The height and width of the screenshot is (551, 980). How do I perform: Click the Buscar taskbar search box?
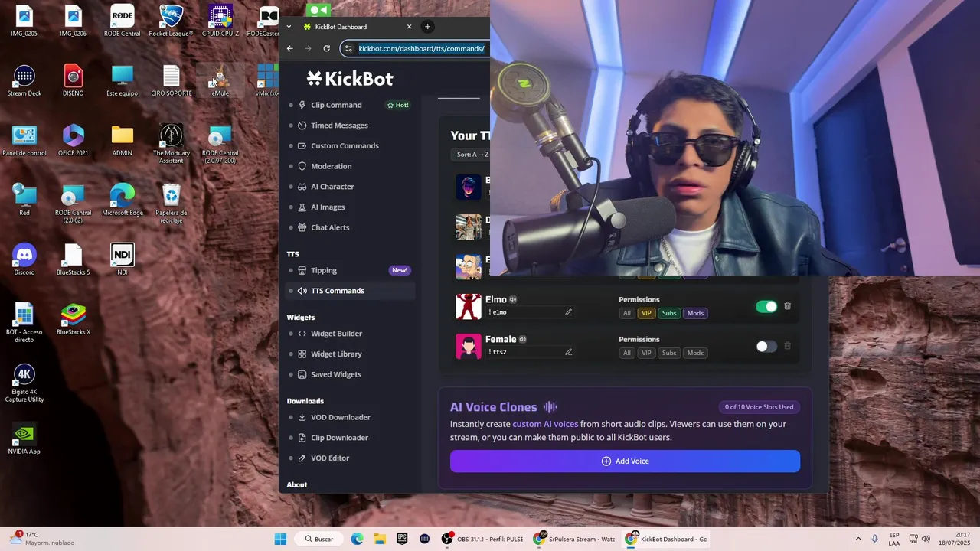point(318,539)
